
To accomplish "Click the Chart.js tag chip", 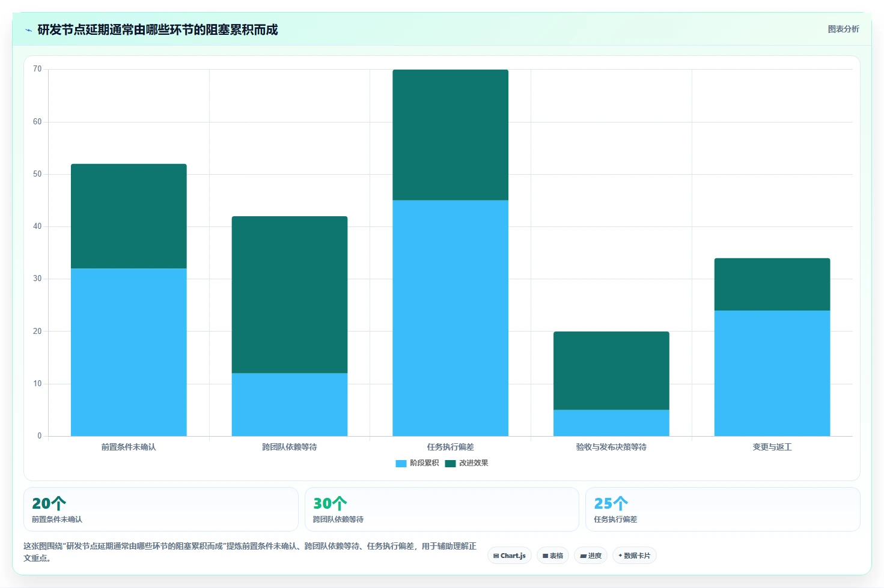I will pos(510,556).
